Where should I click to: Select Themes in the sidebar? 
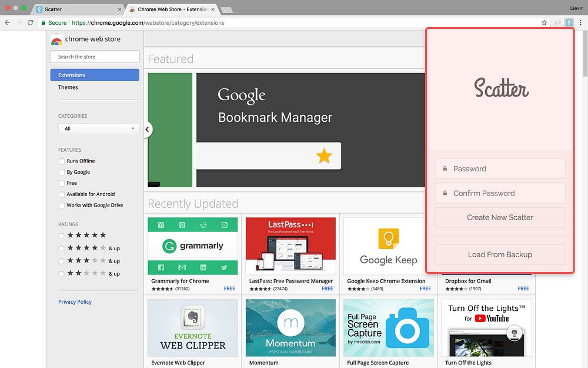click(68, 87)
